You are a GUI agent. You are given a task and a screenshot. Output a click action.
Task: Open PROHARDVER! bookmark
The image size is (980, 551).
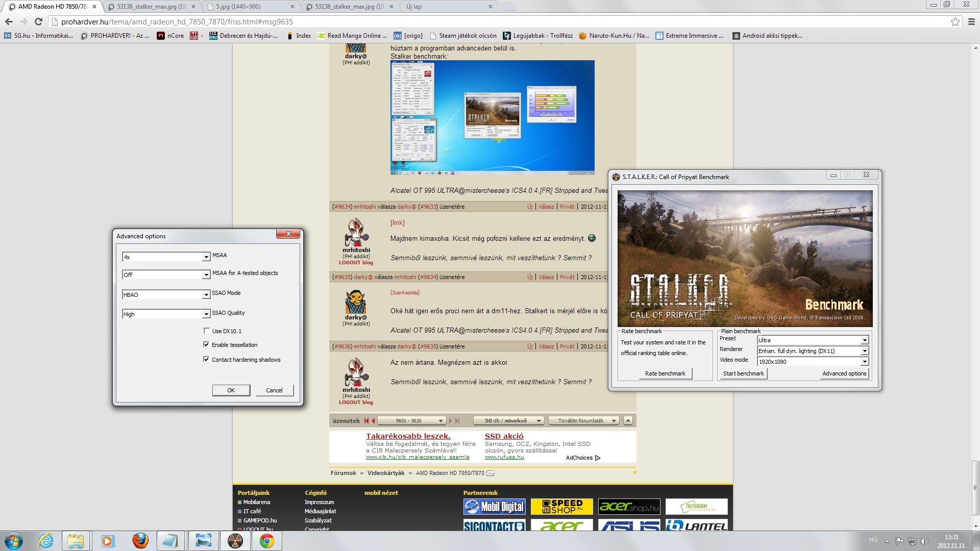coord(115,36)
